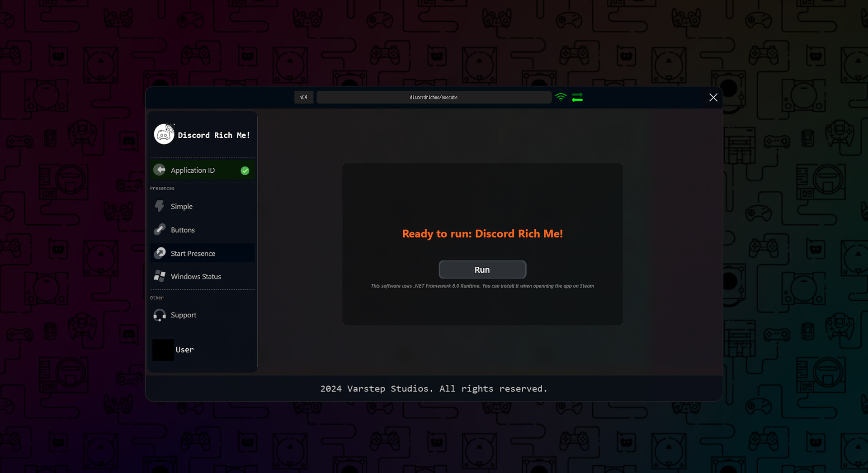Click the "Ready to run: Discord Rich Me!" heading
Image resolution: width=868 pixels, height=473 pixels.
point(482,234)
